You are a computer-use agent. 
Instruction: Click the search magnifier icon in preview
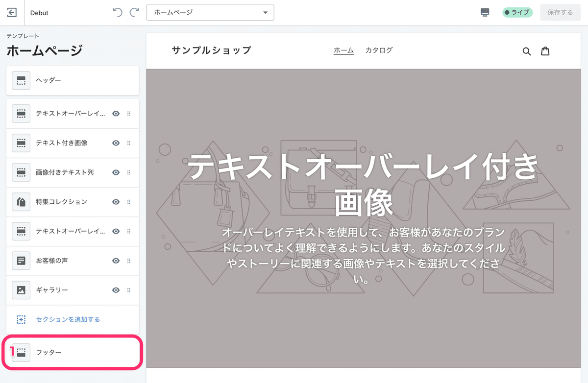527,51
